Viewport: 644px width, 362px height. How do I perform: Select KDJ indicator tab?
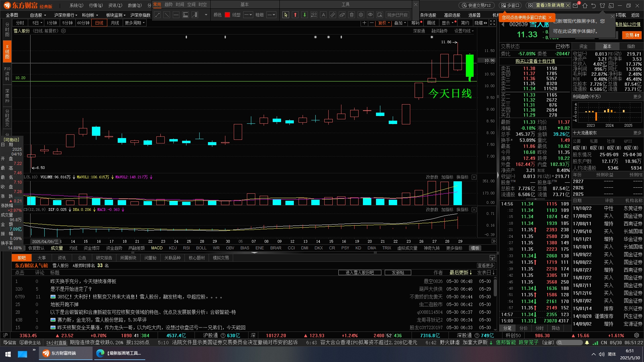(173, 248)
